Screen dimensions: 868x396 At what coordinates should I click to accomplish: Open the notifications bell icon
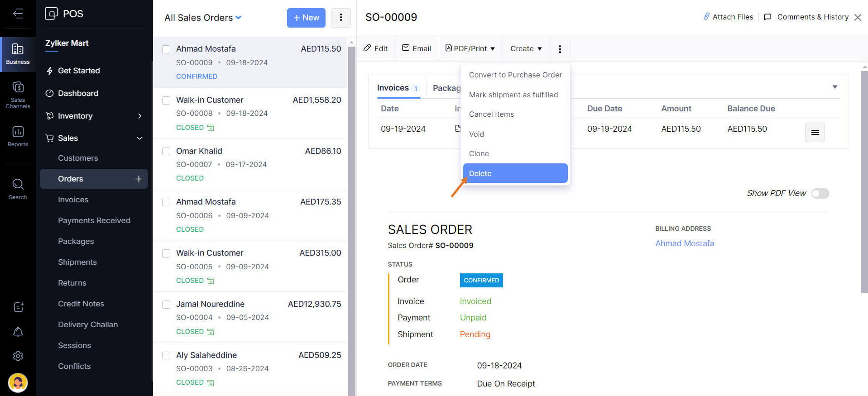pos(18,332)
